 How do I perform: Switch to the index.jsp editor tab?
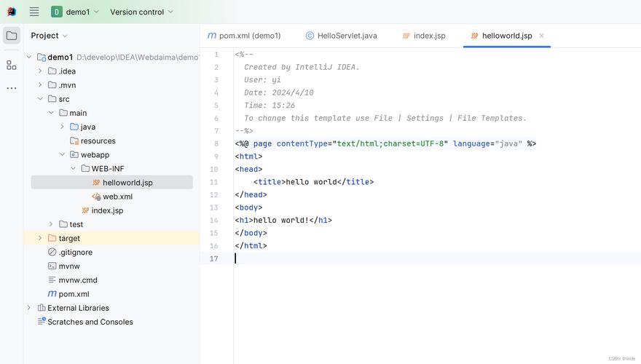click(x=424, y=36)
